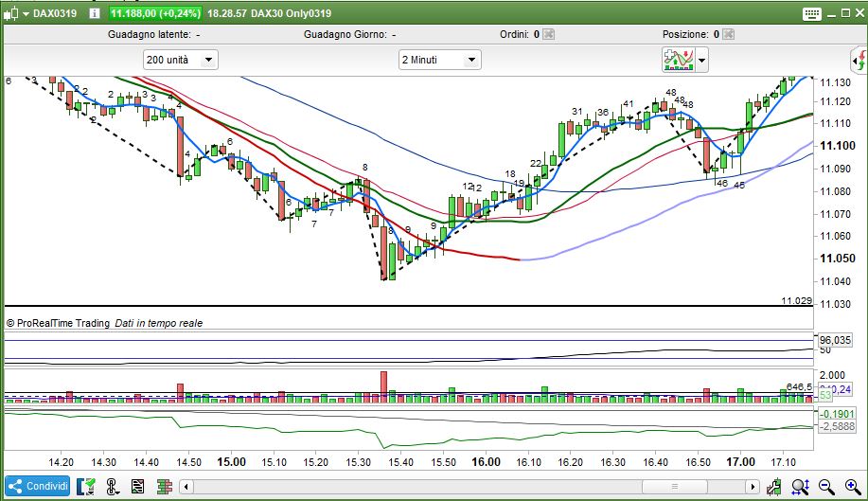Open the price chart settings wrench icon

[774, 487]
